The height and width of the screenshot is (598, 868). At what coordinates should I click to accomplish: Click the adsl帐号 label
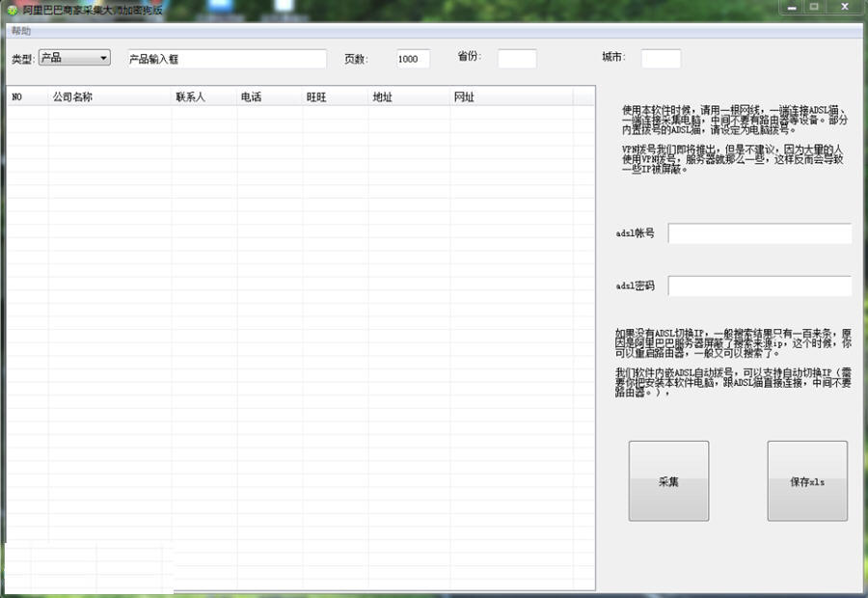(635, 233)
